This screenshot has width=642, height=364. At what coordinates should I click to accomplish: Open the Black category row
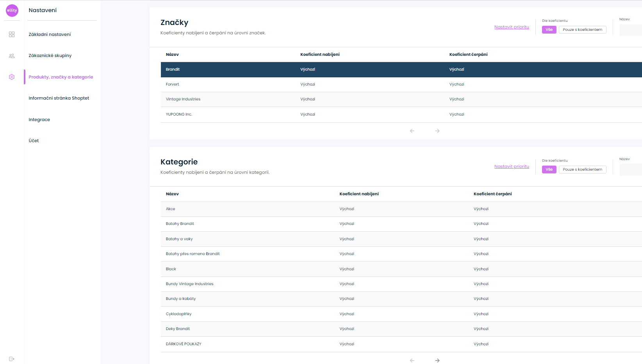(x=401, y=269)
